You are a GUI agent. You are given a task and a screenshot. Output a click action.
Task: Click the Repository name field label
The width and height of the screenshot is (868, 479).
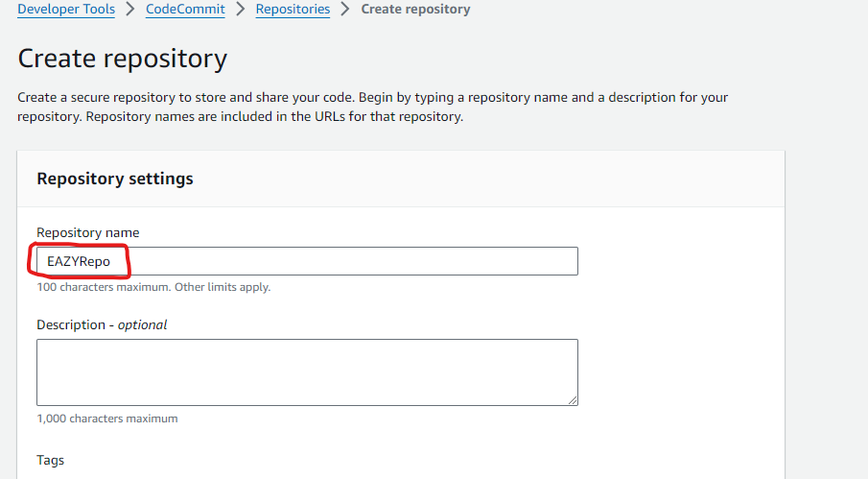88,232
